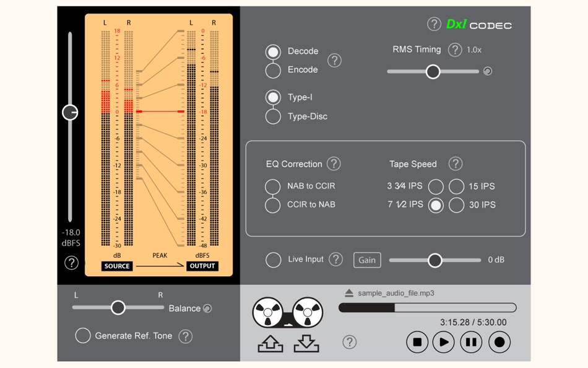This screenshot has height=368, width=588.
Task: Click the Gain button
Action: [x=367, y=260]
